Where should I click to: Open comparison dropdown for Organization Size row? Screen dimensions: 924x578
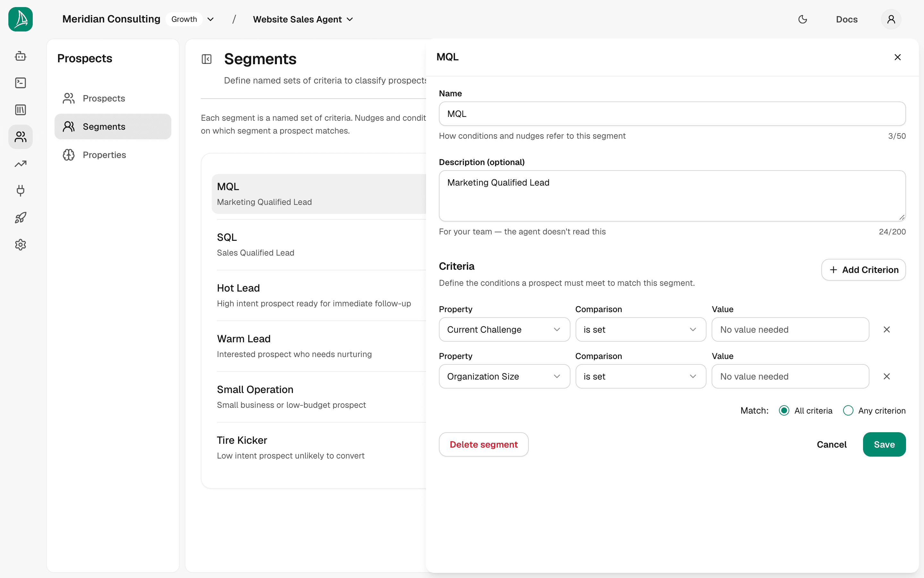click(641, 377)
